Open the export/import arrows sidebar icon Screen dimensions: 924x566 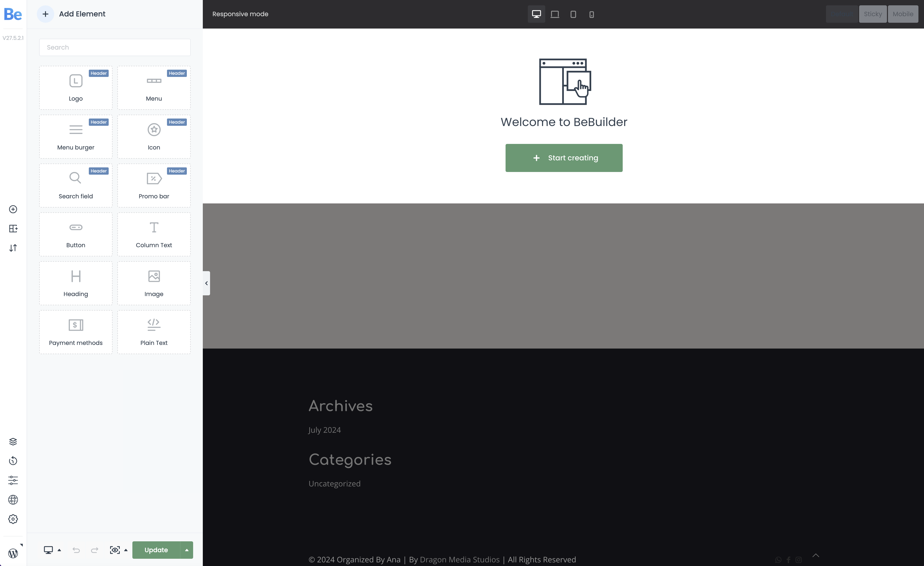coord(13,248)
